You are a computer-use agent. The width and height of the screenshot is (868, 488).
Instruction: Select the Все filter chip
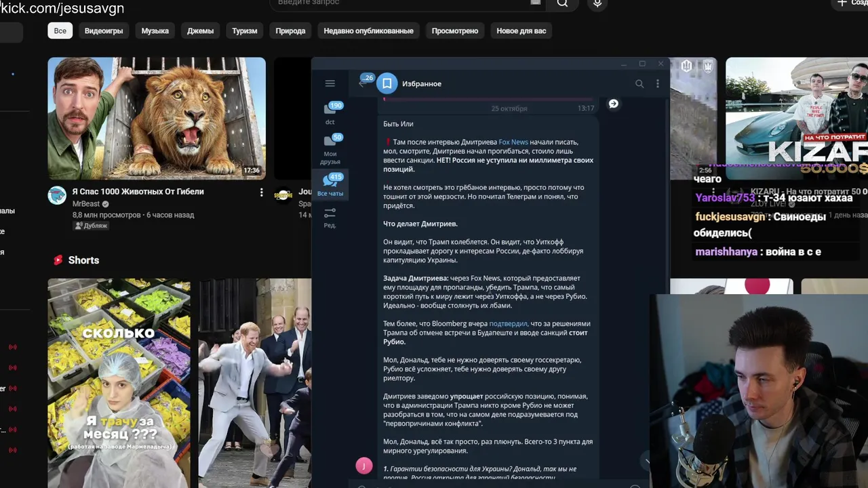pyautogui.click(x=60, y=30)
